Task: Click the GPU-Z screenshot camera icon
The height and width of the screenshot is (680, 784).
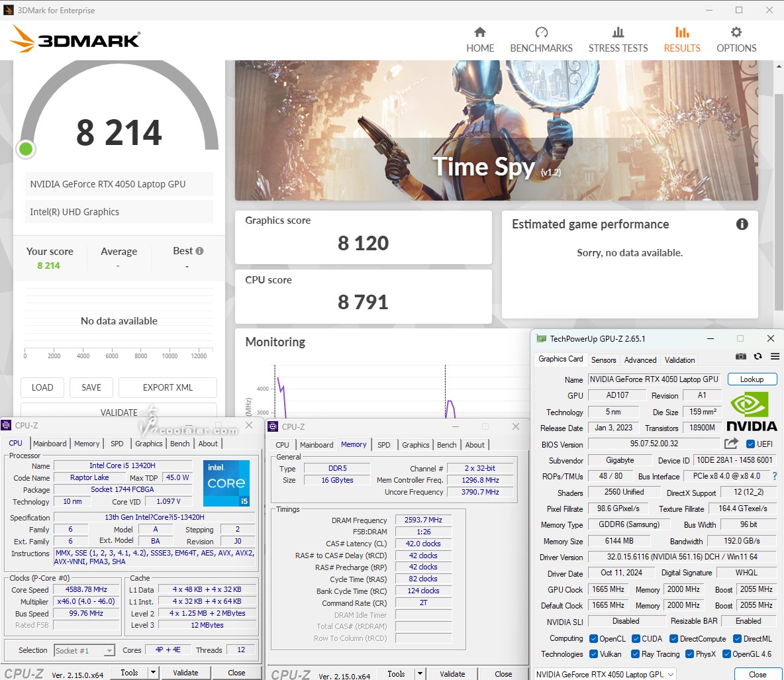Action: pyautogui.click(x=741, y=356)
